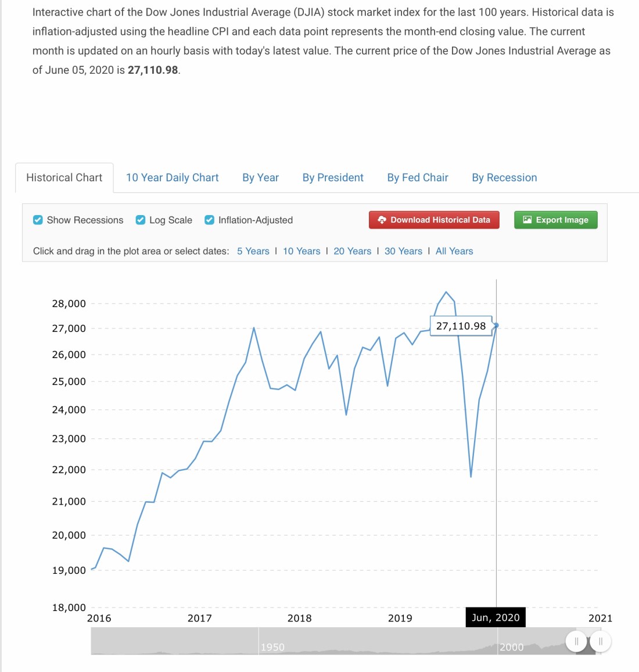Screen dimensions: 639x672
Task: Select the 20 Years range link
Action: (352, 251)
